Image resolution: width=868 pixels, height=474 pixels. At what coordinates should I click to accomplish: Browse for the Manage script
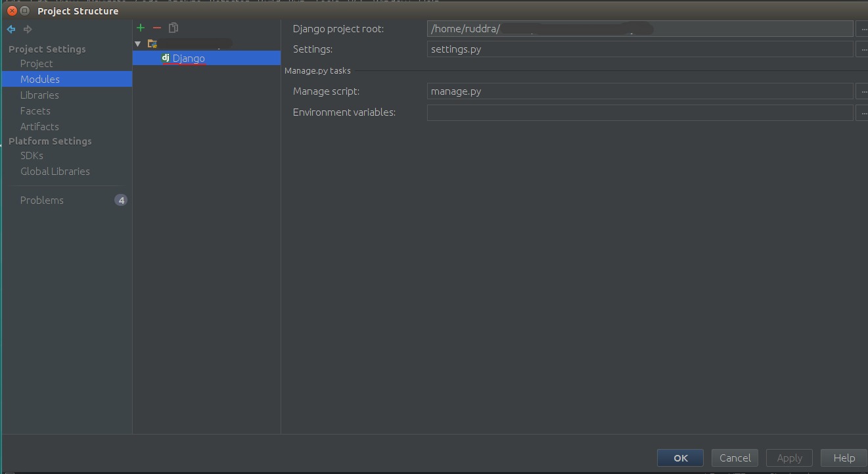[862, 91]
